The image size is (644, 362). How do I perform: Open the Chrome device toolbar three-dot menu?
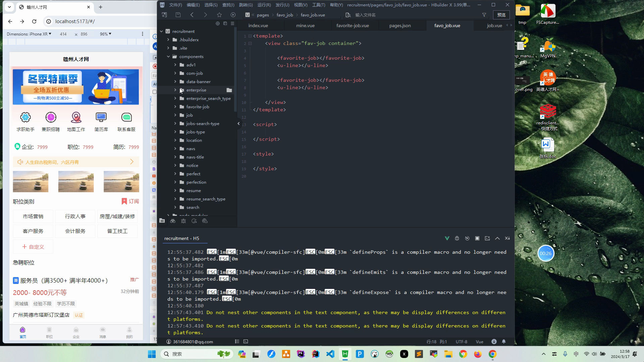[143, 34]
